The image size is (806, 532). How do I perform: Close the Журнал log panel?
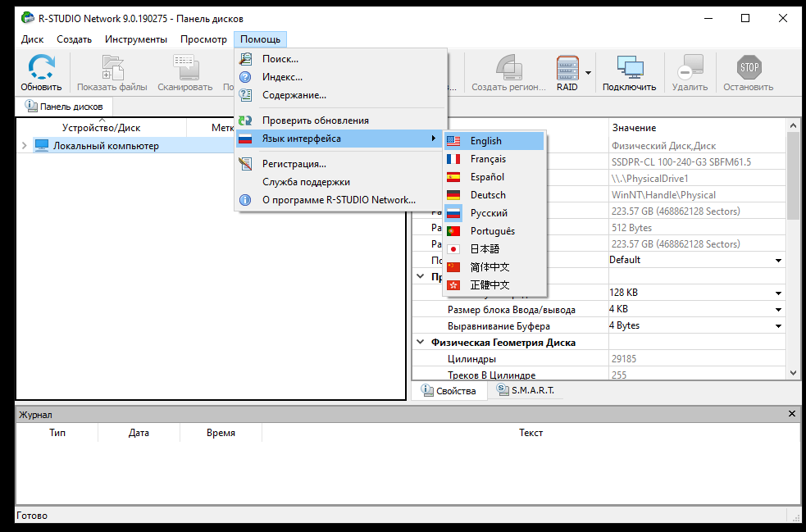point(791,414)
